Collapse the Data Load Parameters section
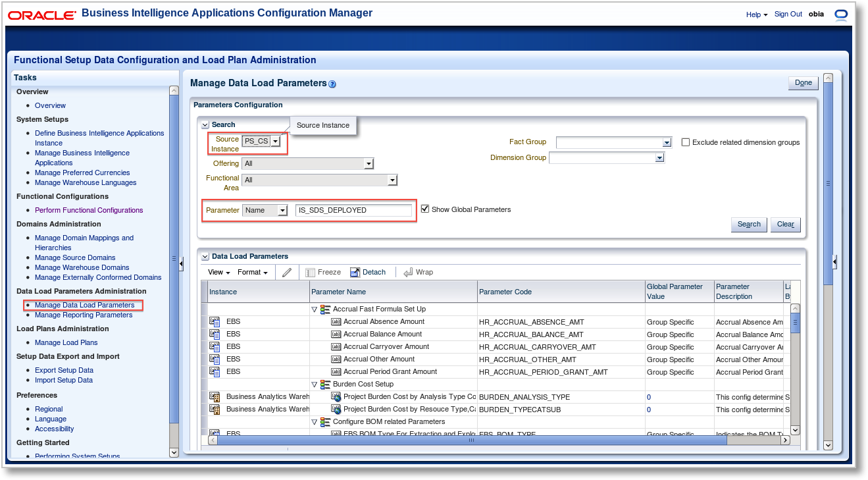Image resolution: width=868 pixels, height=480 pixels. (205, 257)
